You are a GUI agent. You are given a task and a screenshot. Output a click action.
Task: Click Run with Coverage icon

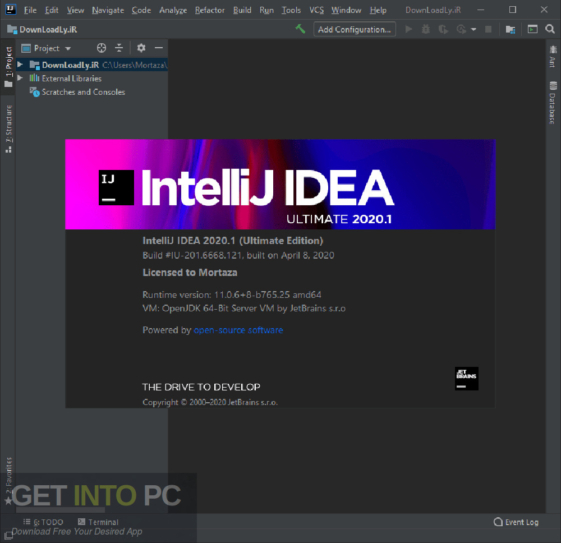(443, 29)
